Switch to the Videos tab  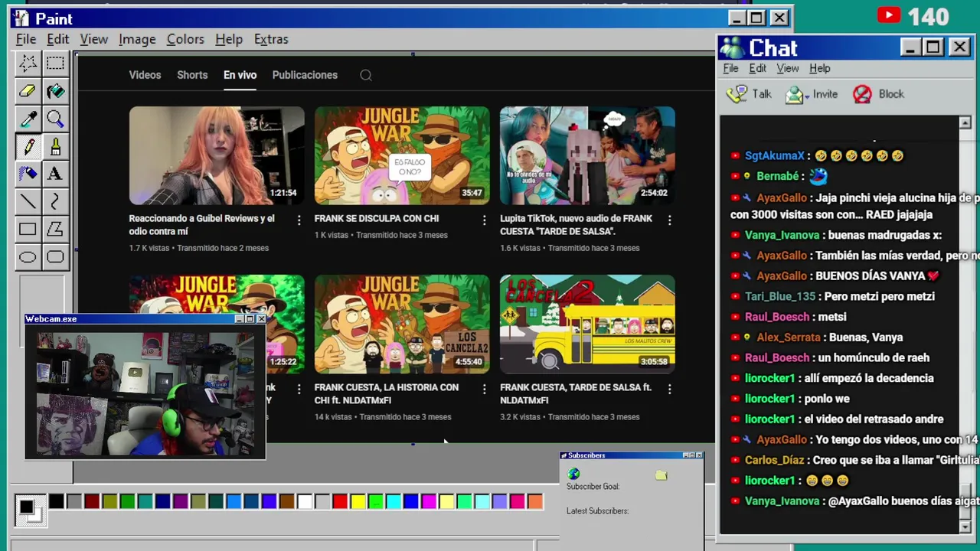[145, 75]
